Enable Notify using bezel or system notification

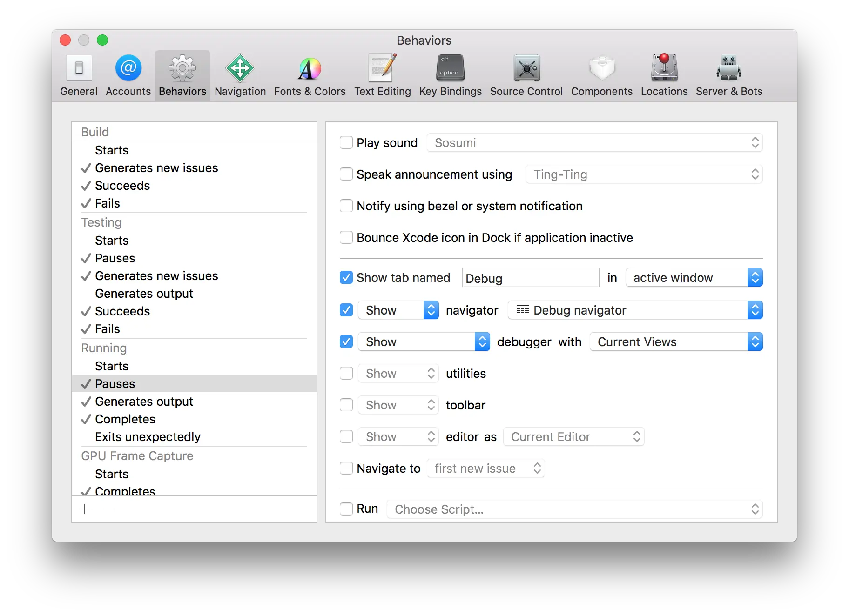(346, 206)
